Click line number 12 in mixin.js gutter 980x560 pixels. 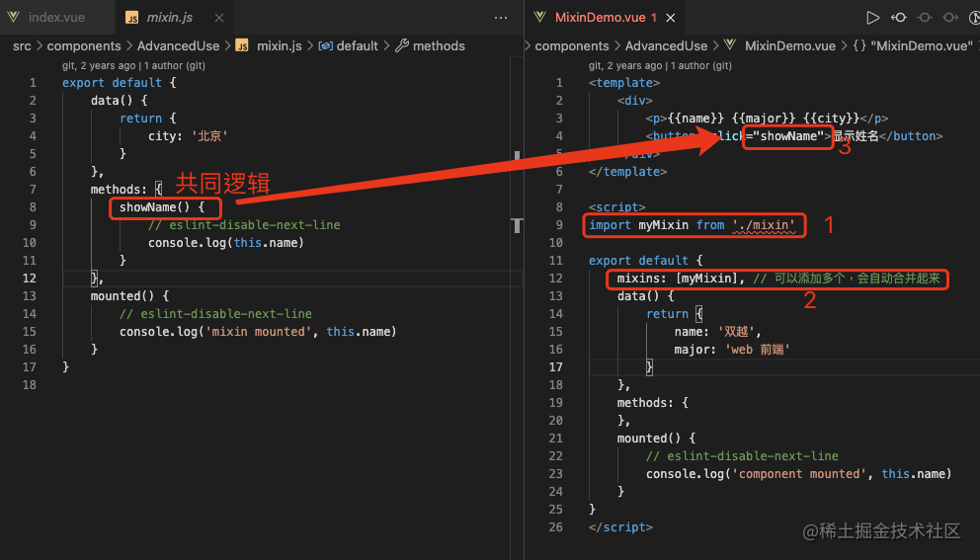[33, 279]
